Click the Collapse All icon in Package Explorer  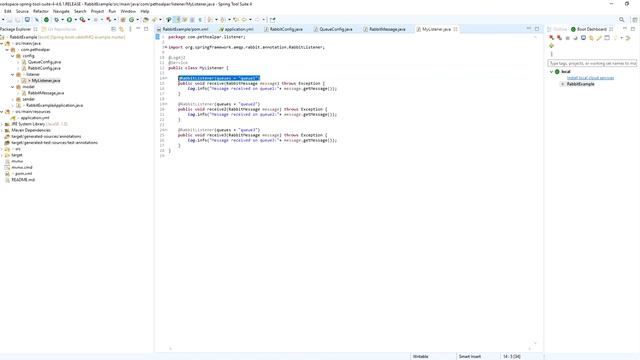point(113,29)
